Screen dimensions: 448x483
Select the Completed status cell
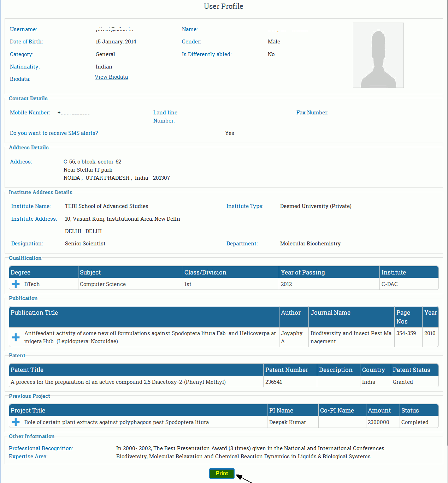(x=415, y=422)
